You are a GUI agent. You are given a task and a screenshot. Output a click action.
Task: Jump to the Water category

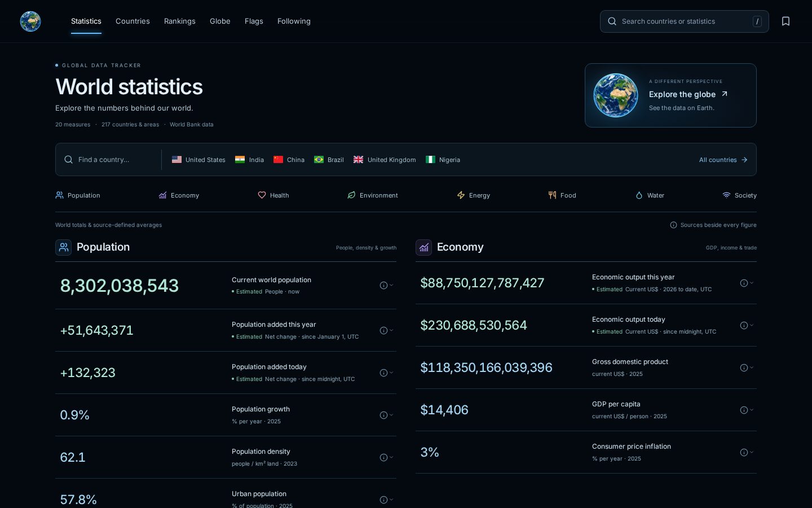(650, 195)
